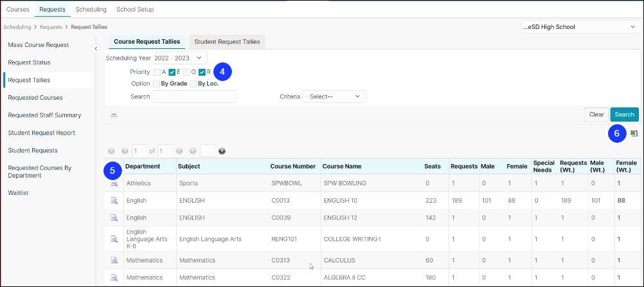The height and width of the screenshot is (287, 644).
Task: Open details icon for ALGEBRA II CC row
Action: (114, 277)
